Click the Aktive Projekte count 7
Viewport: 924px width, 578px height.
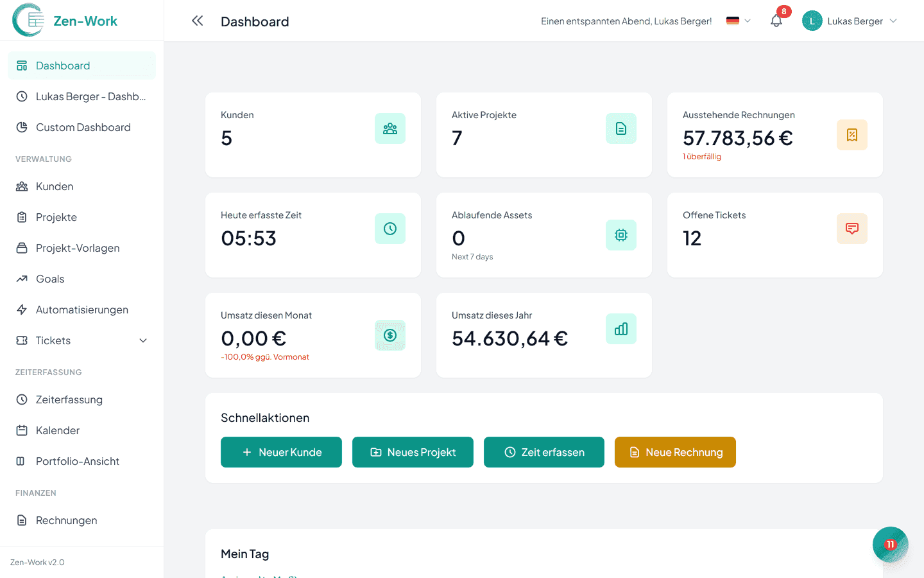point(457,138)
